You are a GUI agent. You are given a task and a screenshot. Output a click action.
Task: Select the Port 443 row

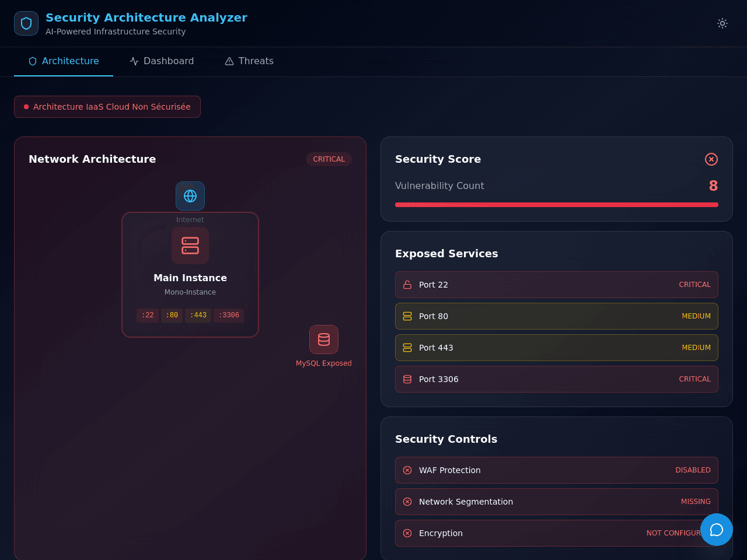coord(557,348)
